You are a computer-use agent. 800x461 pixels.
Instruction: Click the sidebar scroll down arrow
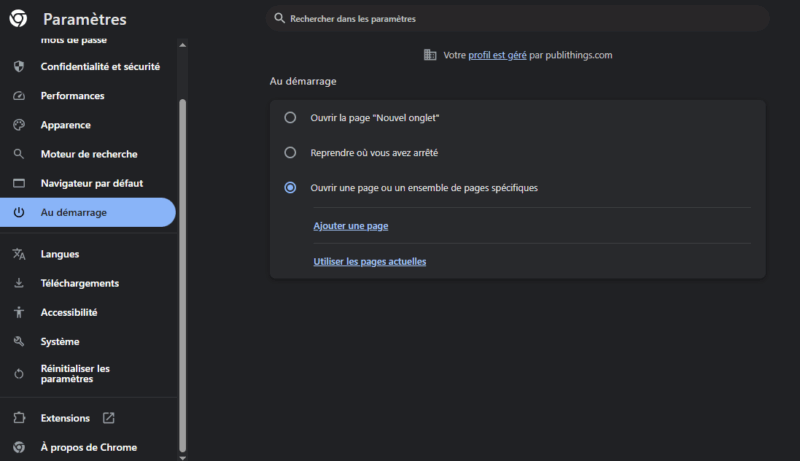coord(183,457)
